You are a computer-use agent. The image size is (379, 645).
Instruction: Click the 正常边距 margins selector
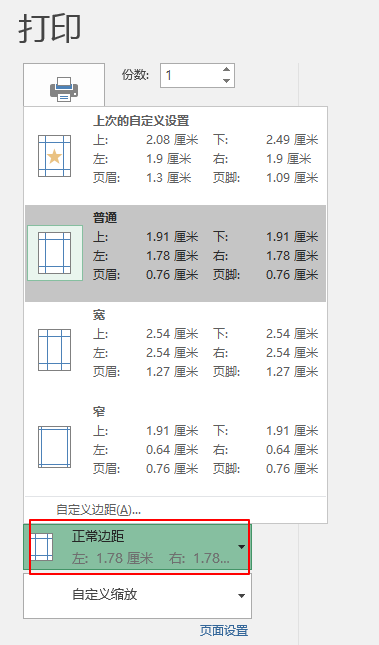tap(137, 547)
